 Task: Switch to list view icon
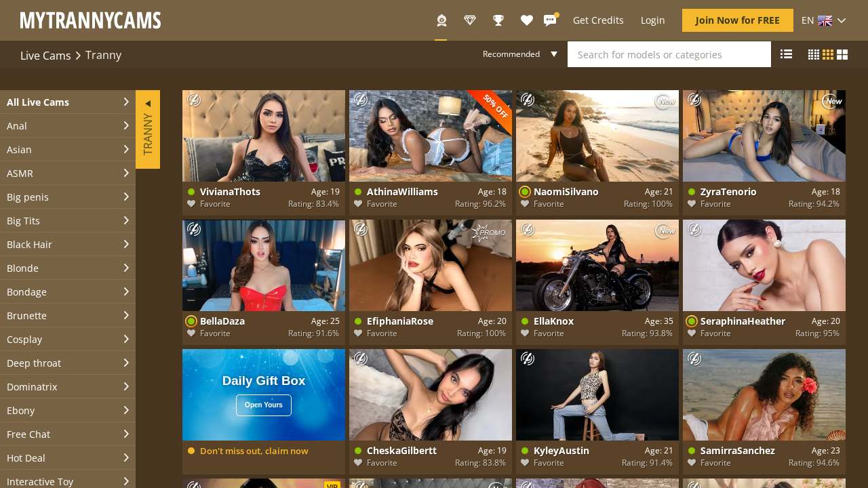[786, 54]
